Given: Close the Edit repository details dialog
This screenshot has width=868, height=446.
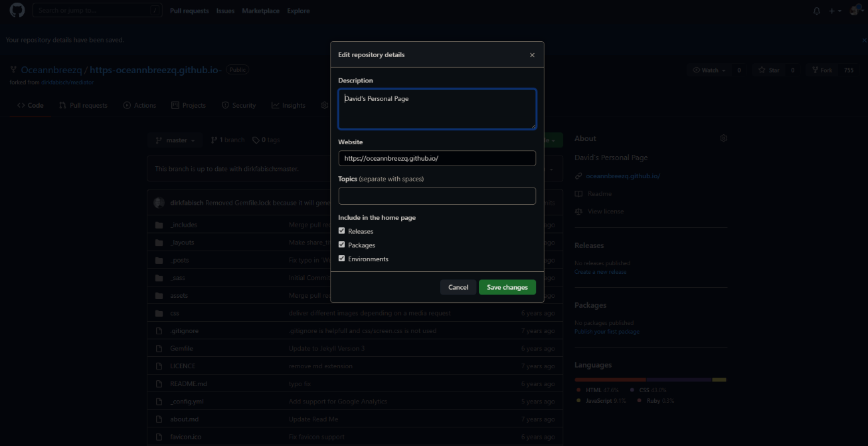Looking at the screenshot, I should (x=532, y=55).
